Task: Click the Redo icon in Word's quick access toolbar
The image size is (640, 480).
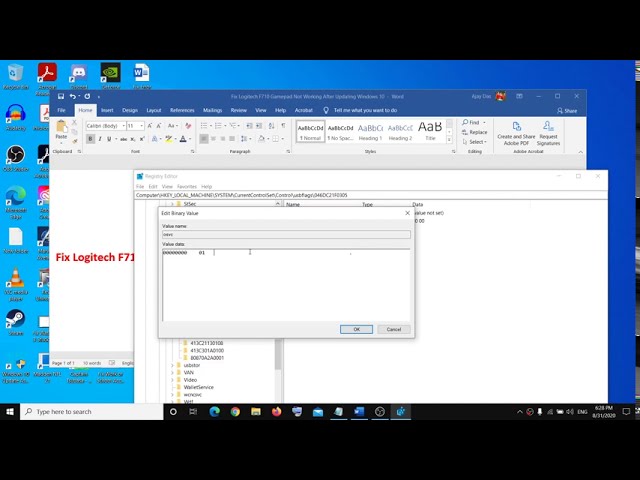Action: pyautogui.click(x=87, y=96)
